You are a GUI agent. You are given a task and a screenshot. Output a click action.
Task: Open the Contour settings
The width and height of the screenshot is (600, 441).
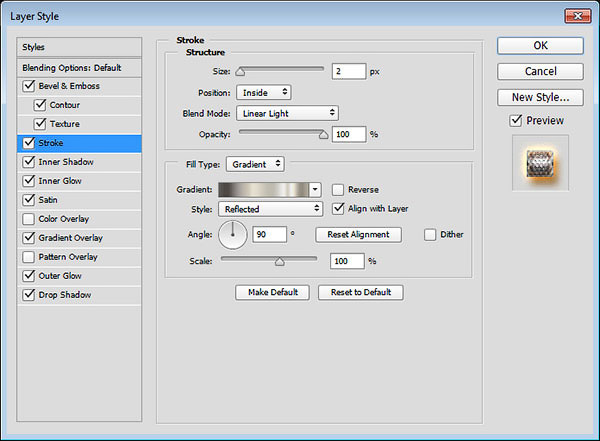click(x=65, y=105)
